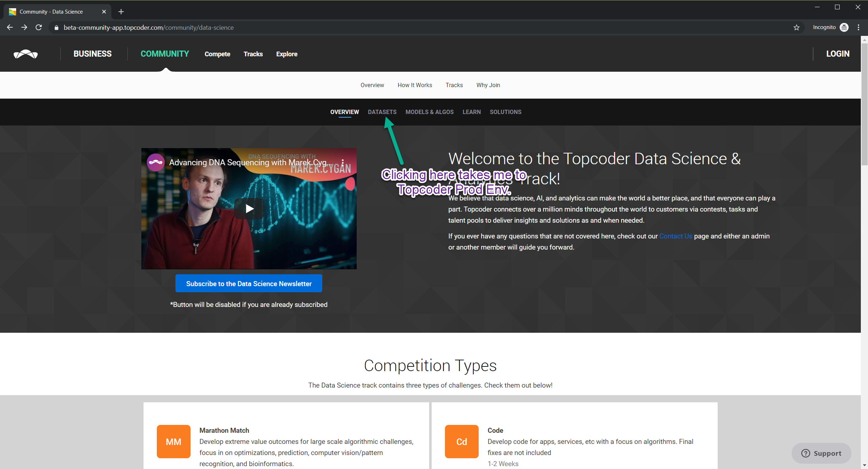Click the Topcoder channel avatar on video
868x469 pixels.
(156, 162)
